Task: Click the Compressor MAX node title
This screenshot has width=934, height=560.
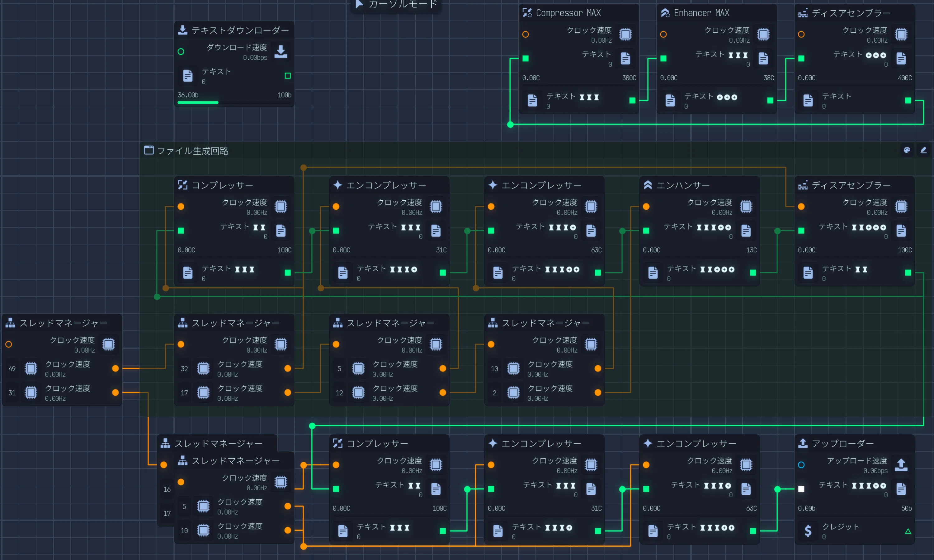Action: [568, 13]
